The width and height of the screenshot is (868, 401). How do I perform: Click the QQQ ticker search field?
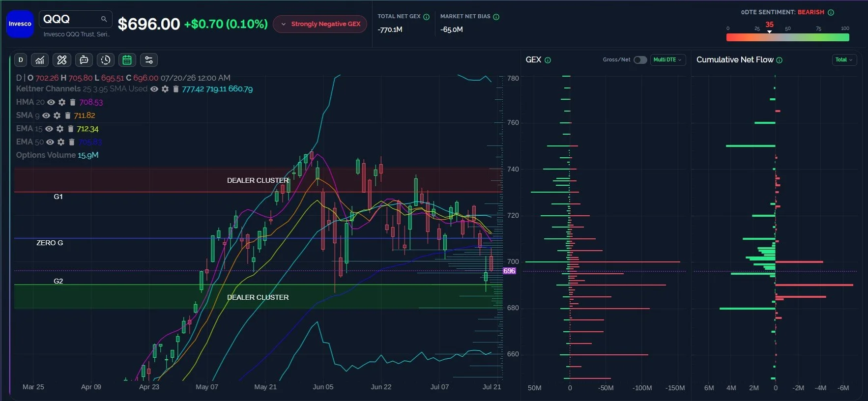(x=75, y=19)
